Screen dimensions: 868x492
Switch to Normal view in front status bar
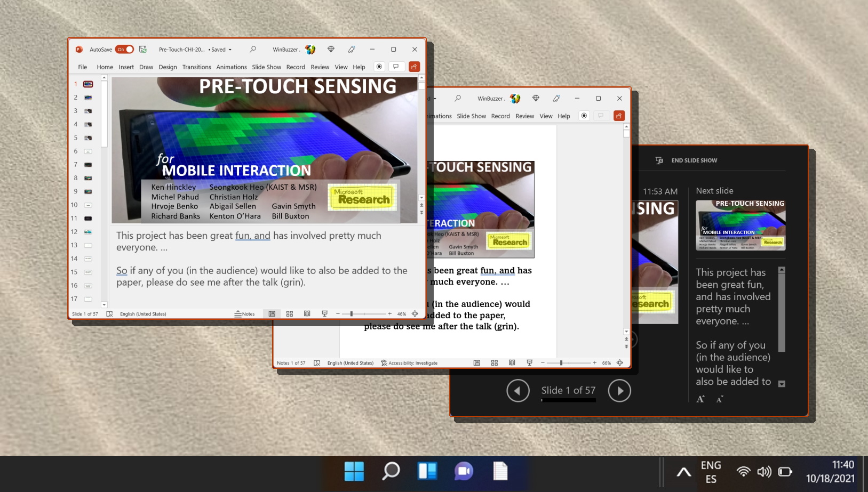(x=272, y=314)
